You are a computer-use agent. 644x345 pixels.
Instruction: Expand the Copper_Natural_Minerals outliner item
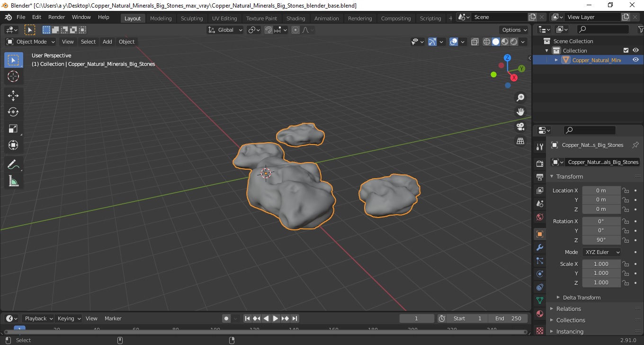pyautogui.click(x=556, y=60)
